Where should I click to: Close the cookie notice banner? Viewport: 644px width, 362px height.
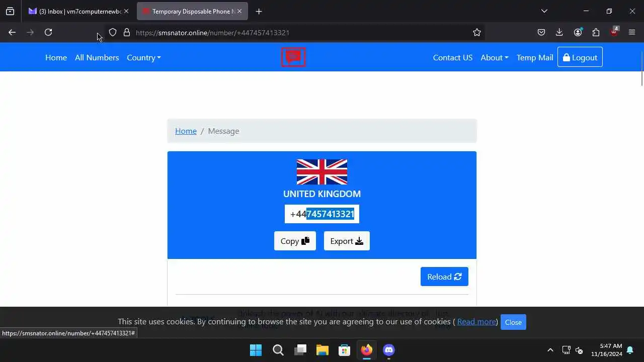click(513, 322)
